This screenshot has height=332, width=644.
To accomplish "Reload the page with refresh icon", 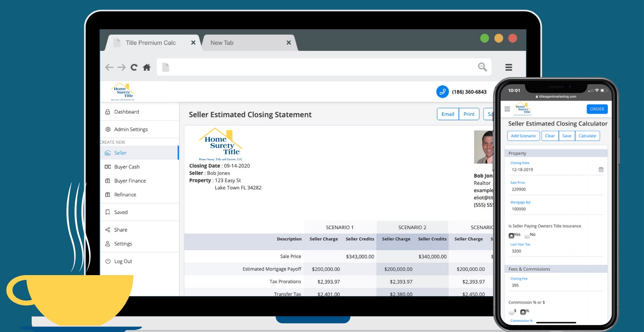I will coord(134,67).
